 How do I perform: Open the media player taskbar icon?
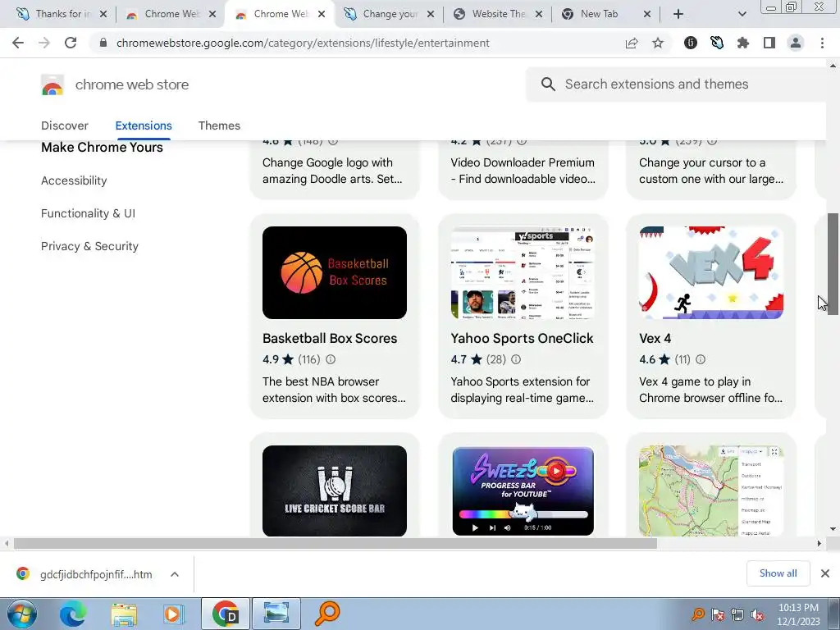click(172, 614)
